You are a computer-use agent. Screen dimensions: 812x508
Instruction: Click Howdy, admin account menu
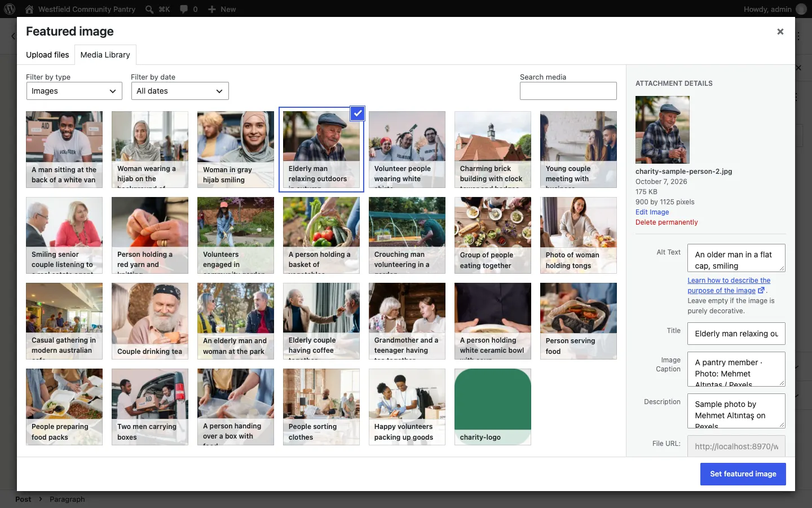[x=775, y=9]
